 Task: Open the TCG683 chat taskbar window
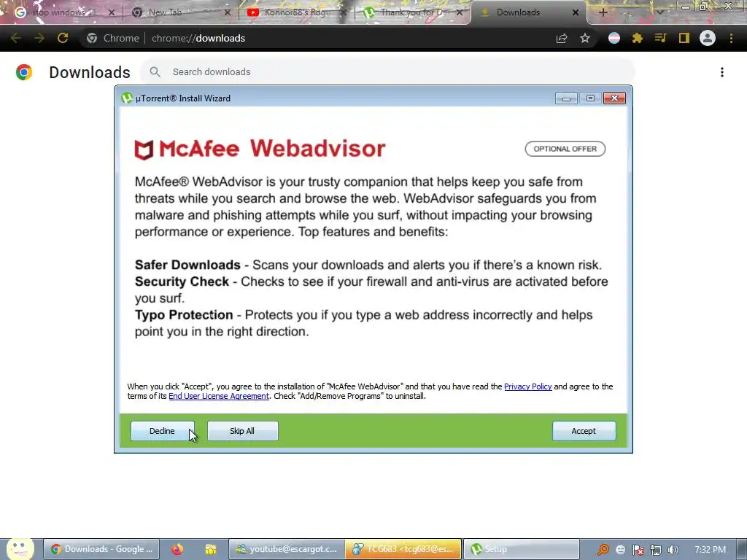[x=403, y=549]
